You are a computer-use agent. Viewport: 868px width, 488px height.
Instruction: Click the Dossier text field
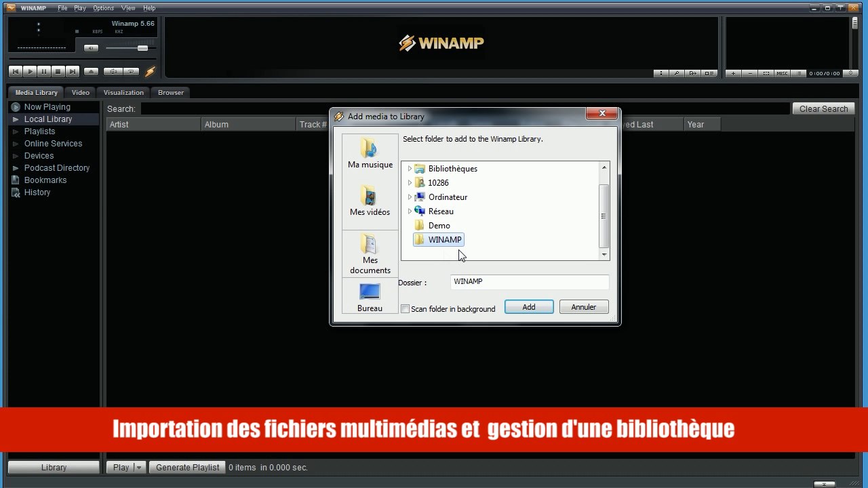tap(530, 282)
